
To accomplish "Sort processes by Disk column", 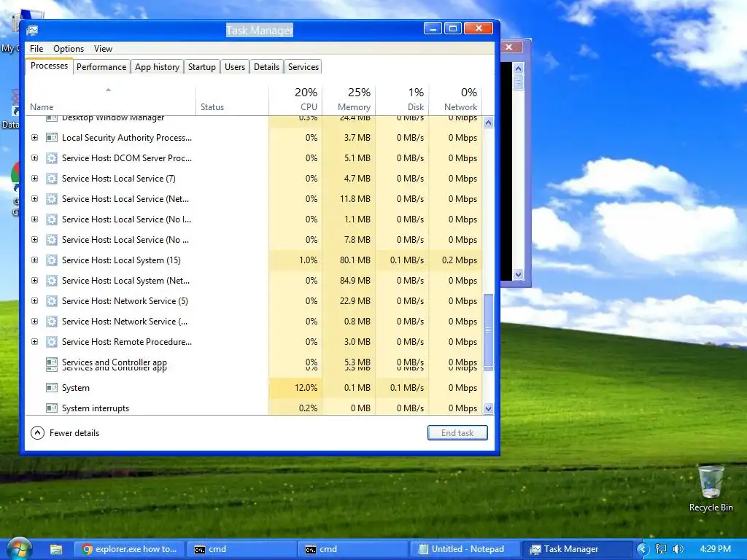I will click(402, 99).
